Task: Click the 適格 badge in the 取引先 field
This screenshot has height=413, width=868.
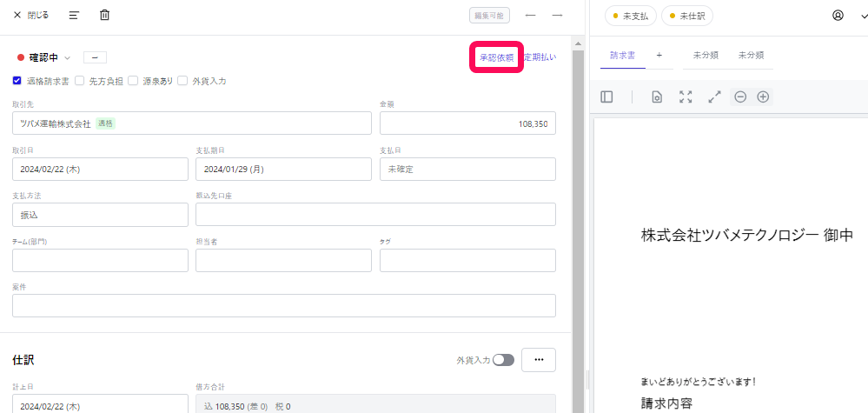Action: 105,123
